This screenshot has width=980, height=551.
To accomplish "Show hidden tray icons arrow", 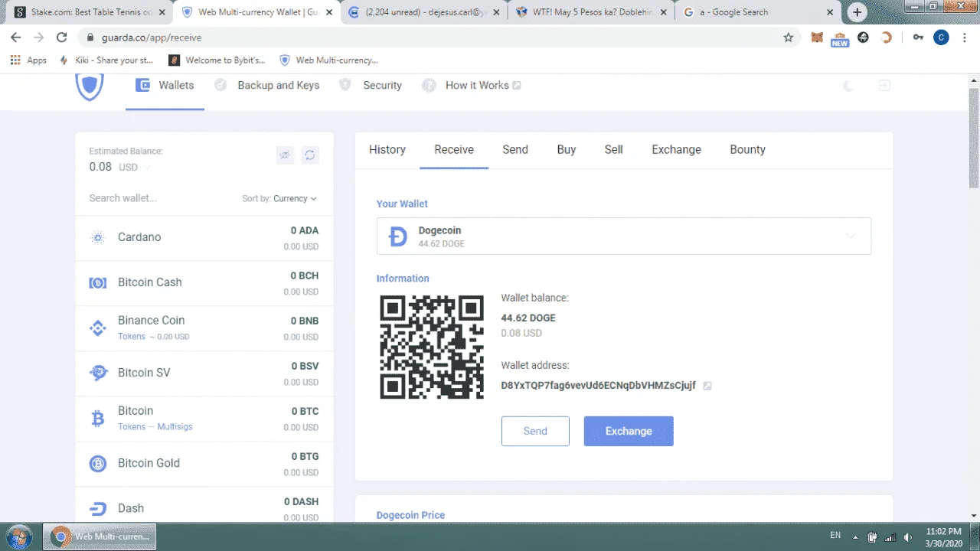I will point(855,536).
